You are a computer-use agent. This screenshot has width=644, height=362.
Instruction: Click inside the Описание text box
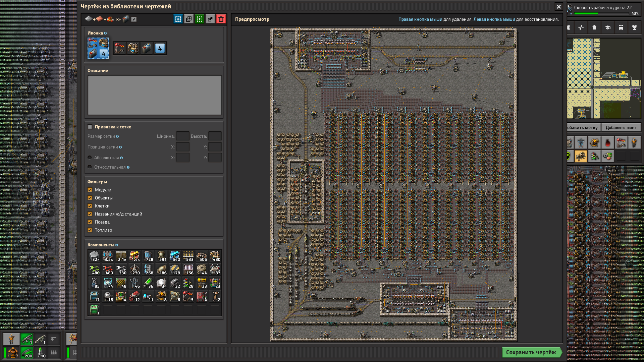click(x=155, y=95)
